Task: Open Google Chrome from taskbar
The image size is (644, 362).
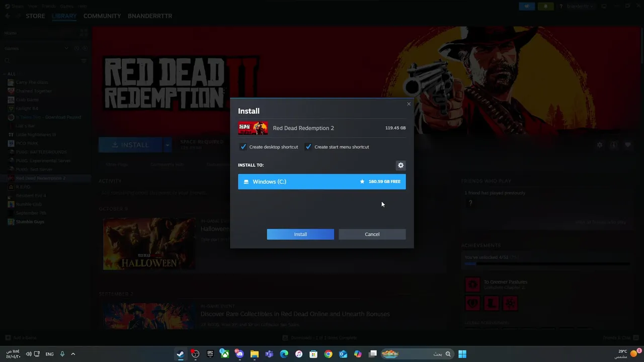Action: point(328,354)
